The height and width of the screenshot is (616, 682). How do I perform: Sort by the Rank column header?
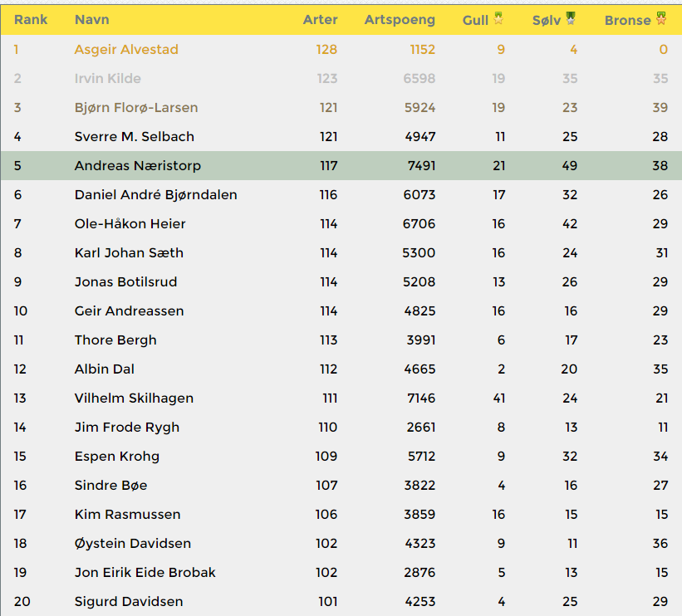(31, 20)
